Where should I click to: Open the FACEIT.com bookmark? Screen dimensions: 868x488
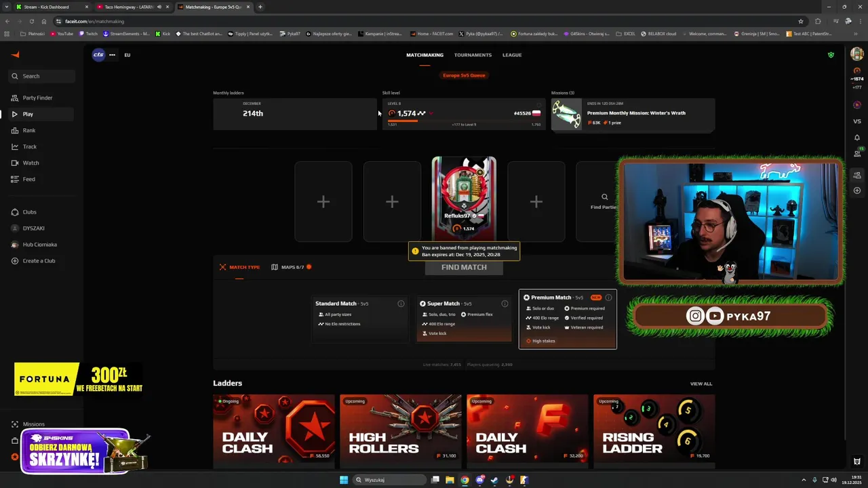pos(431,33)
